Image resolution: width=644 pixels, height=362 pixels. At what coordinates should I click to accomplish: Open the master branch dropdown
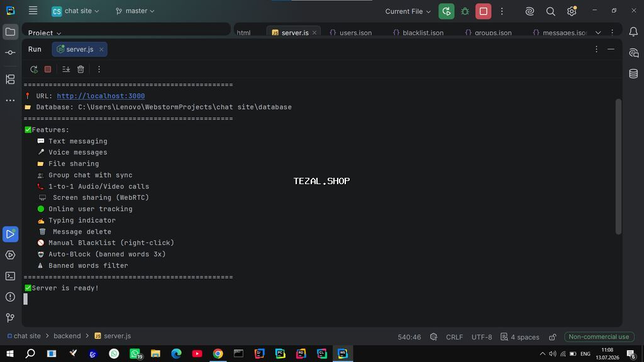135,11
